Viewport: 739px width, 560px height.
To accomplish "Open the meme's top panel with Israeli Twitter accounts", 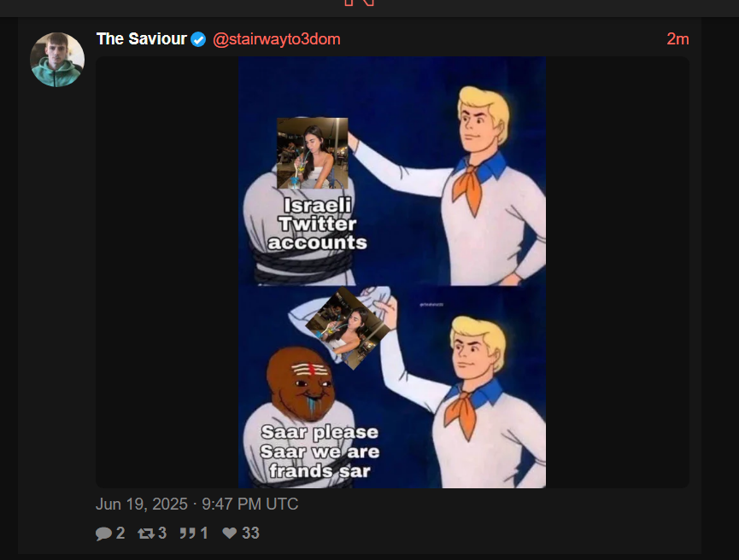I will pyautogui.click(x=392, y=172).
